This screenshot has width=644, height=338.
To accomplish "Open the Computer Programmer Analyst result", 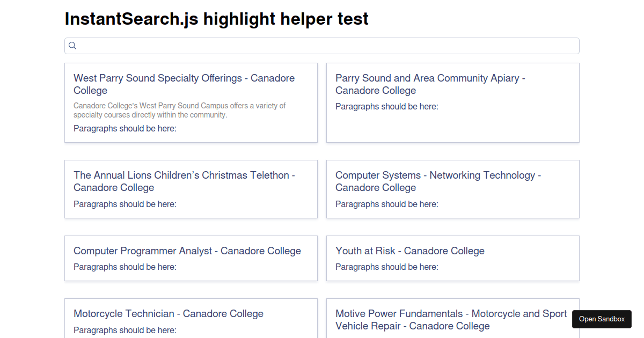I will click(187, 251).
